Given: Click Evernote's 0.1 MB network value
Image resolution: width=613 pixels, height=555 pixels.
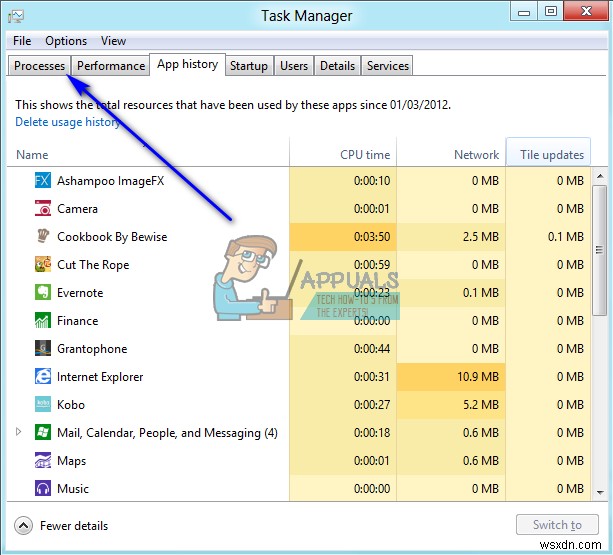Looking at the screenshot, I should click(481, 293).
